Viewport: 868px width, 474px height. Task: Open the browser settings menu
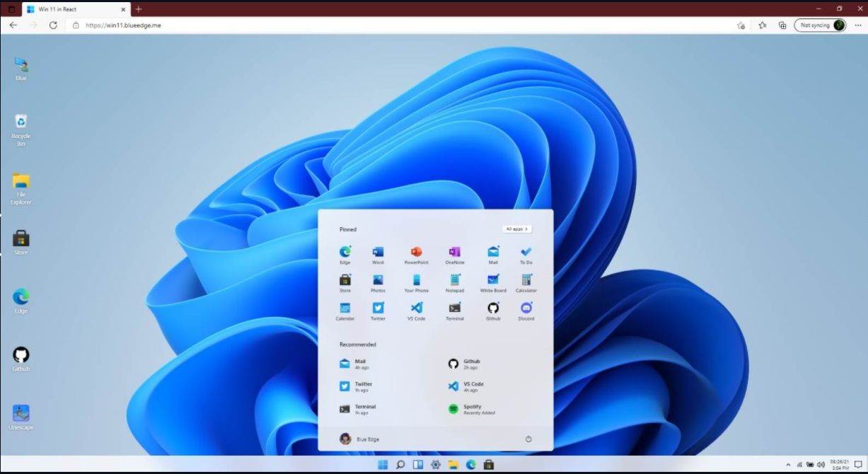click(x=858, y=25)
